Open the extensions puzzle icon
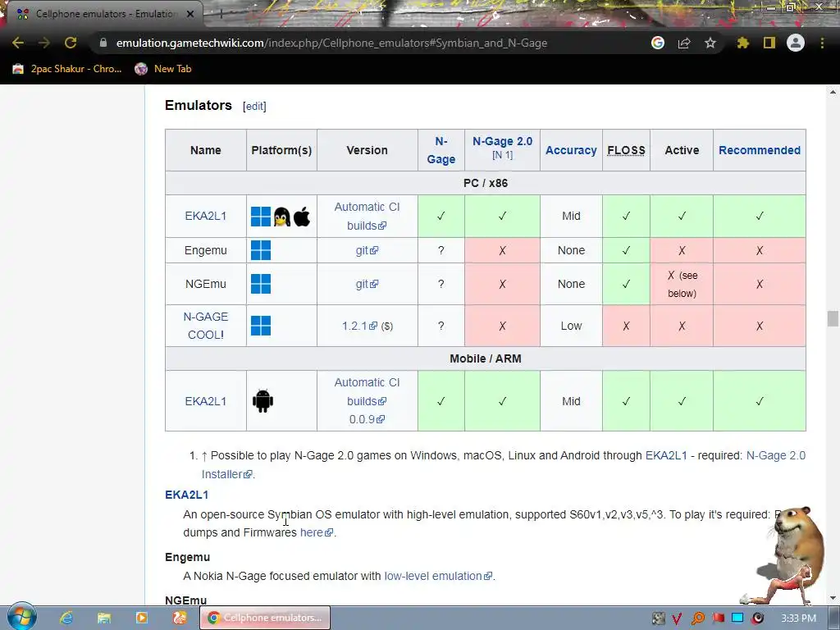This screenshot has height=630, width=840. (x=743, y=43)
